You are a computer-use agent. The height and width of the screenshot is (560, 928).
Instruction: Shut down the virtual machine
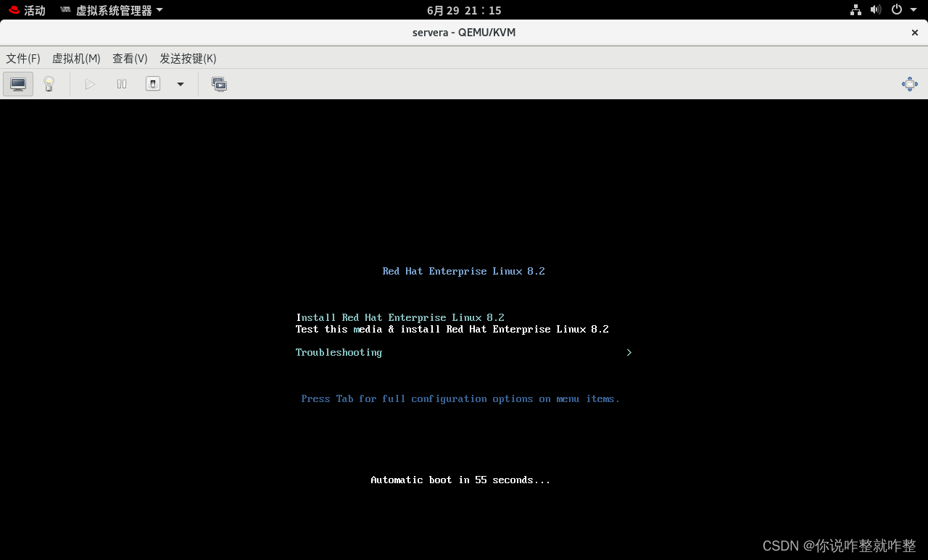click(x=153, y=84)
